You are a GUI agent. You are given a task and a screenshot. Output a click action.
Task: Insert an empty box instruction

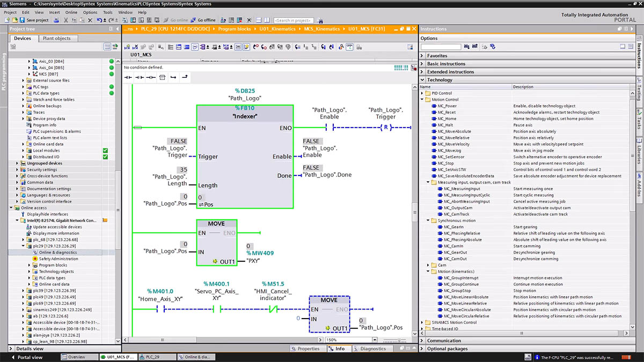tap(162, 77)
